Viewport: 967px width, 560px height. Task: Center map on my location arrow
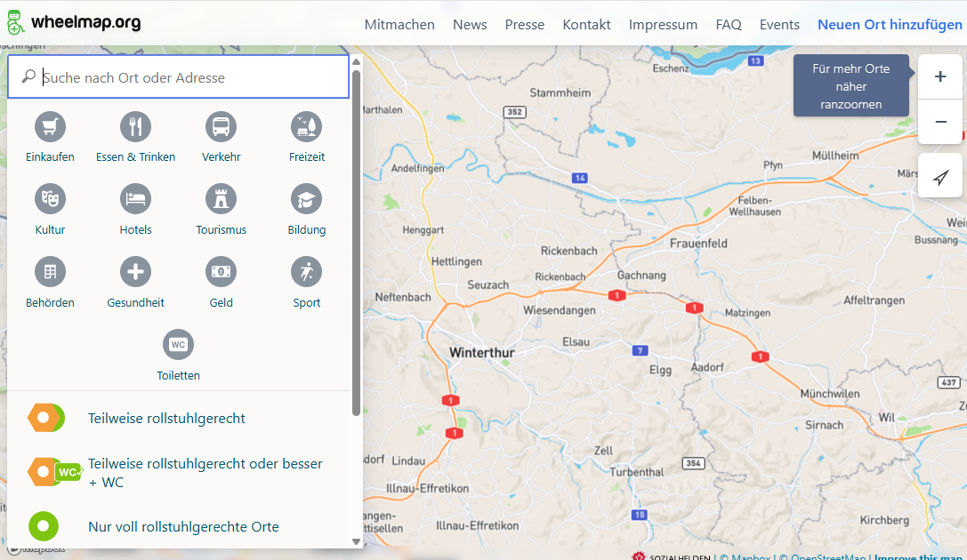click(x=939, y=178)
